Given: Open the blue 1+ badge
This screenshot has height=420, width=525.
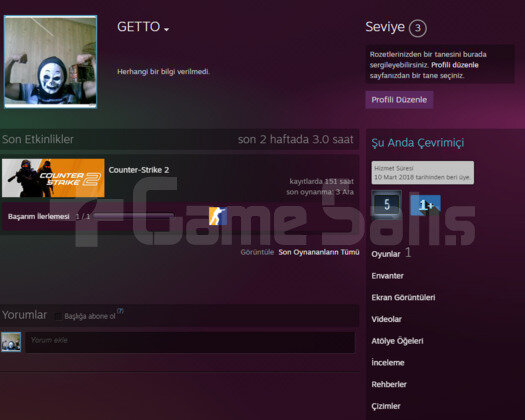Looking at the screenshot, I should (426, 205).
